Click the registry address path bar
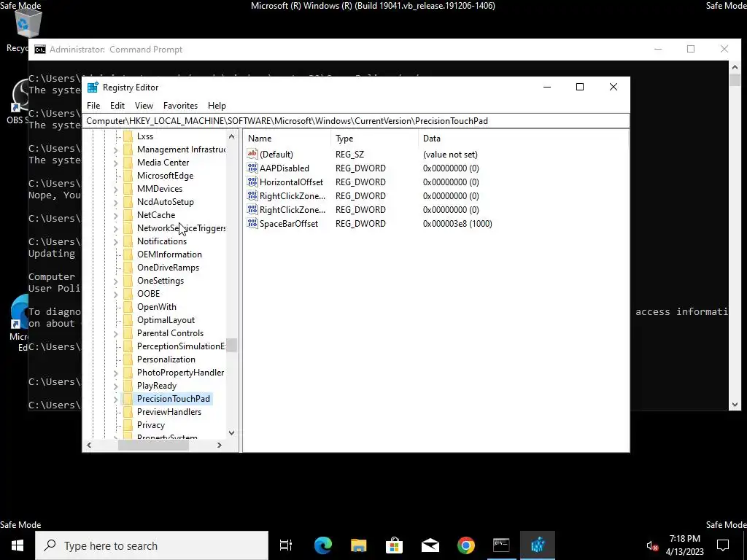The width and height of the screenshot is (747, 560). [356, 121]
